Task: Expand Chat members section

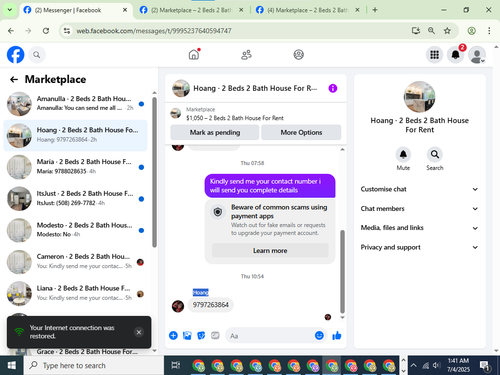Action: [x=419, y=209]
